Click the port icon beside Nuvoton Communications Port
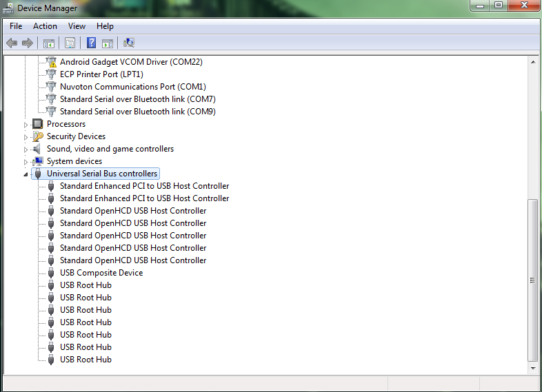542x392 pixels. click(x=51, y=87)
